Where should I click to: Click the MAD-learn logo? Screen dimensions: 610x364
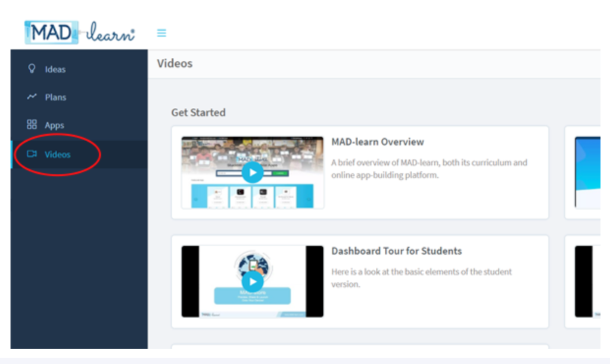(x=79, y=32)
